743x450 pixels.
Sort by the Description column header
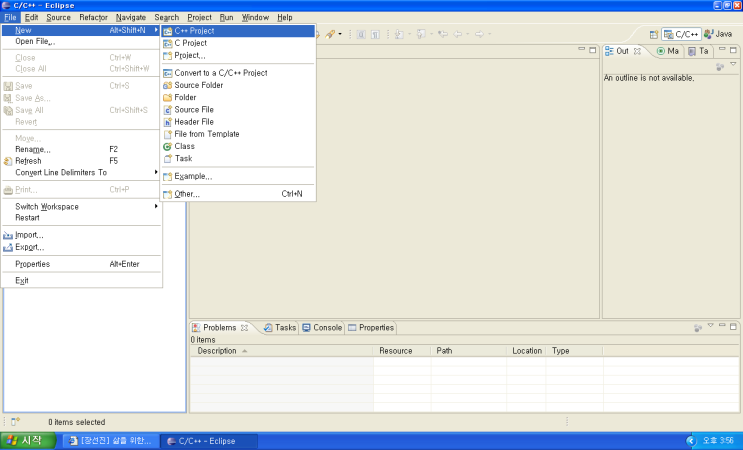(281, 351)
